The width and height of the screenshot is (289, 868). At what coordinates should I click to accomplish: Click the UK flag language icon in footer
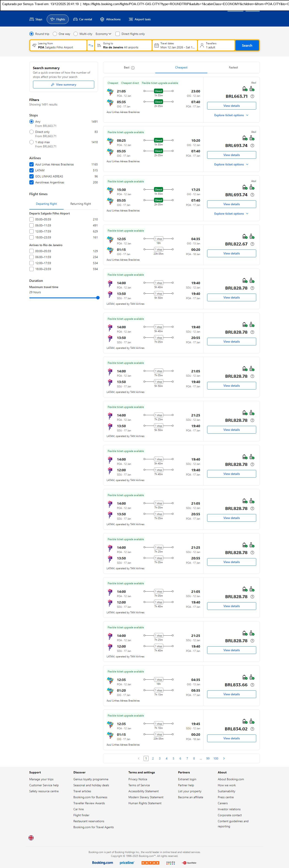[x=31, y=838]
